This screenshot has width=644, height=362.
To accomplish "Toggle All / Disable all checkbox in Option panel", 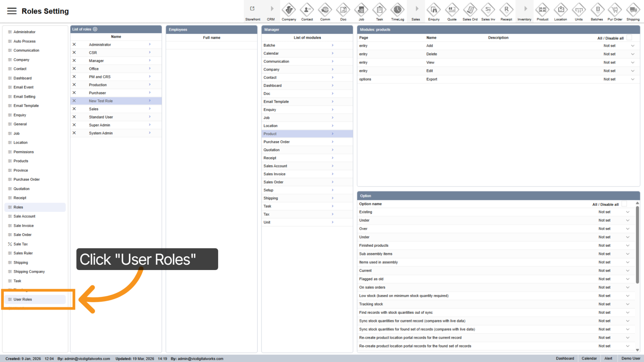I will tap(624, 204).
